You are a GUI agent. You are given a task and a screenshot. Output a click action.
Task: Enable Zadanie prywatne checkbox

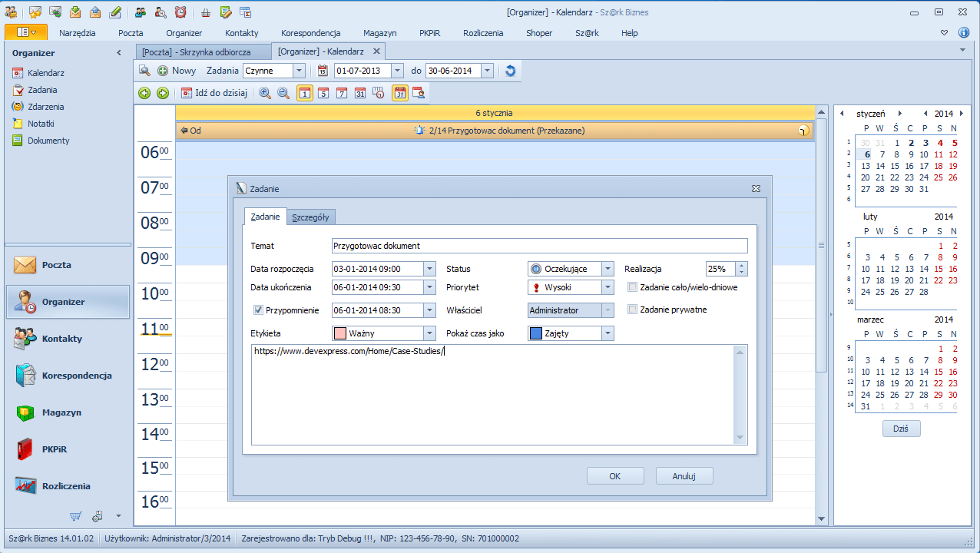[633, 310]
